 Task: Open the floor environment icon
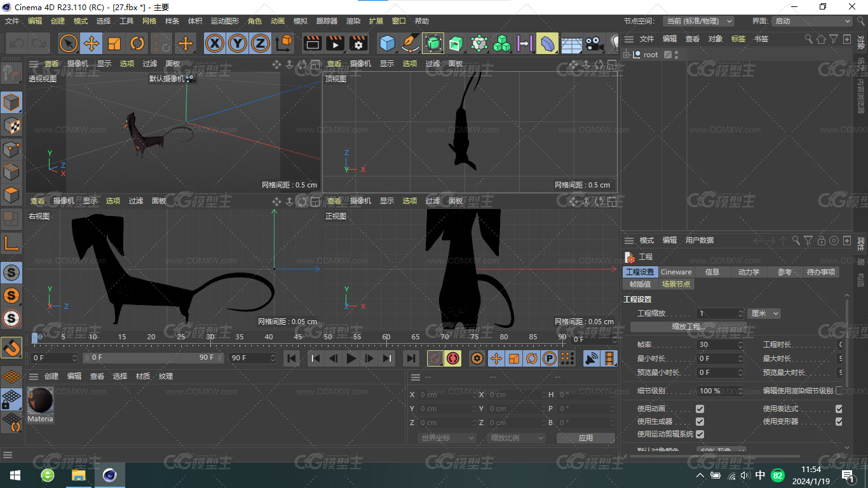571,43
